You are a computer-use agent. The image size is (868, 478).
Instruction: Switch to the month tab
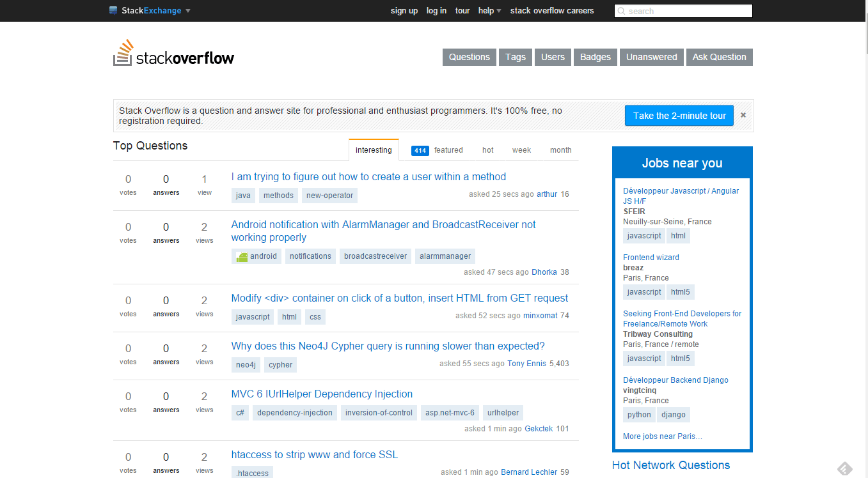[x=560, y=150]
